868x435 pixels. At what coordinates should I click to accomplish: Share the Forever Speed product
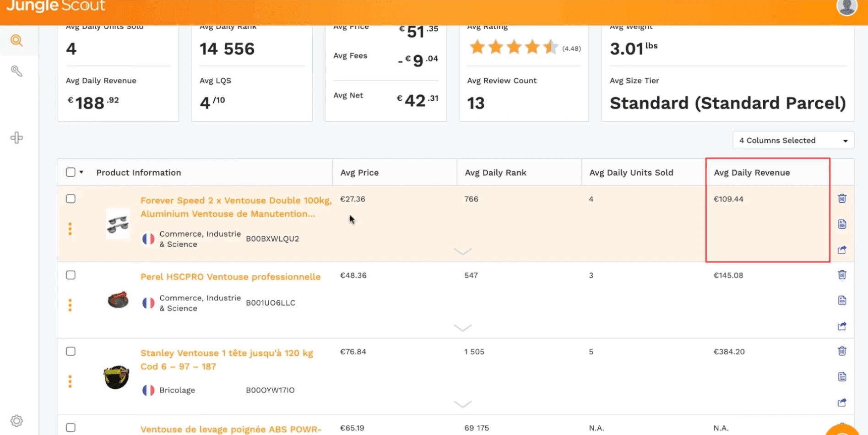pyautogui.click(x=842, y=250)
